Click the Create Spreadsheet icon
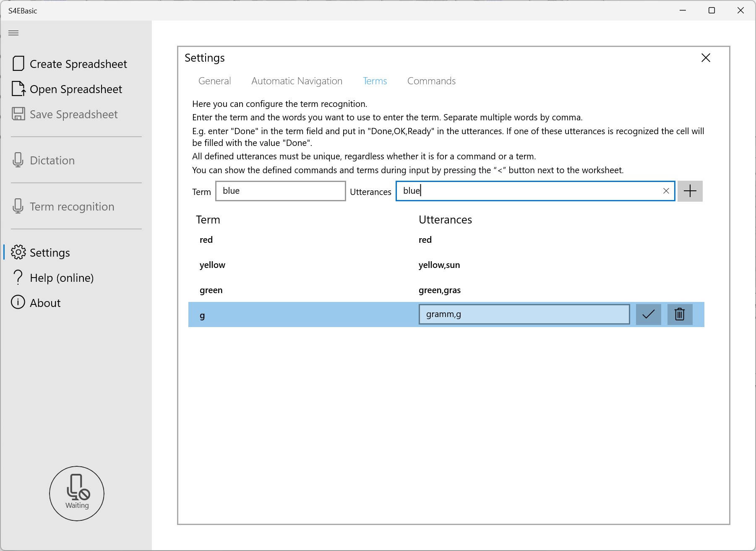This screenshot has width=756, height=551. (18, 64)
